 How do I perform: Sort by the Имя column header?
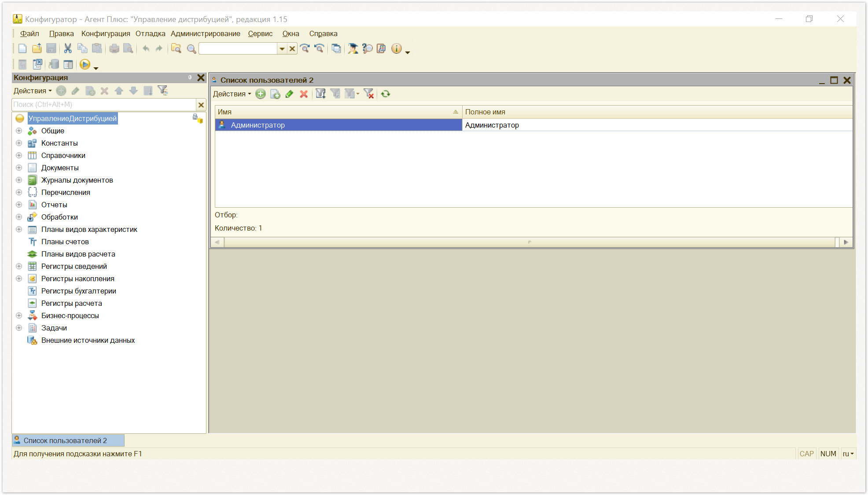pos(338,112)
